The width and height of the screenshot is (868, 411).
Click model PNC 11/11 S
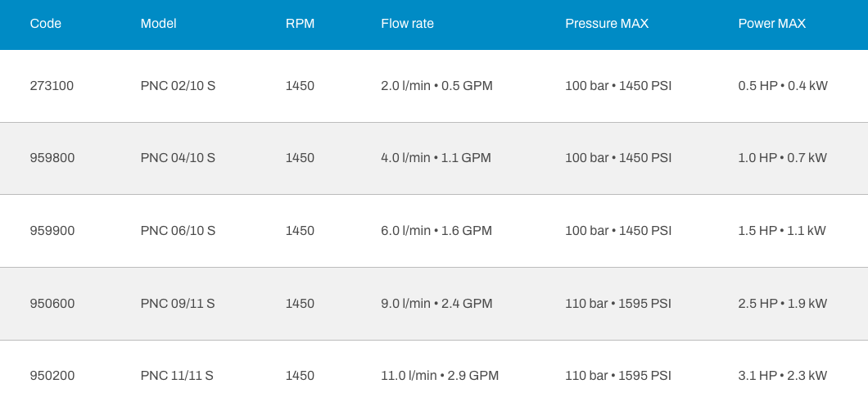[177, 376]
